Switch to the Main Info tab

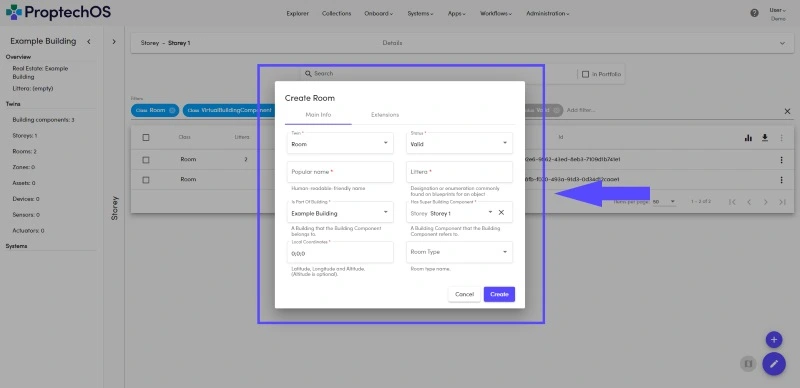coord(318,115)
